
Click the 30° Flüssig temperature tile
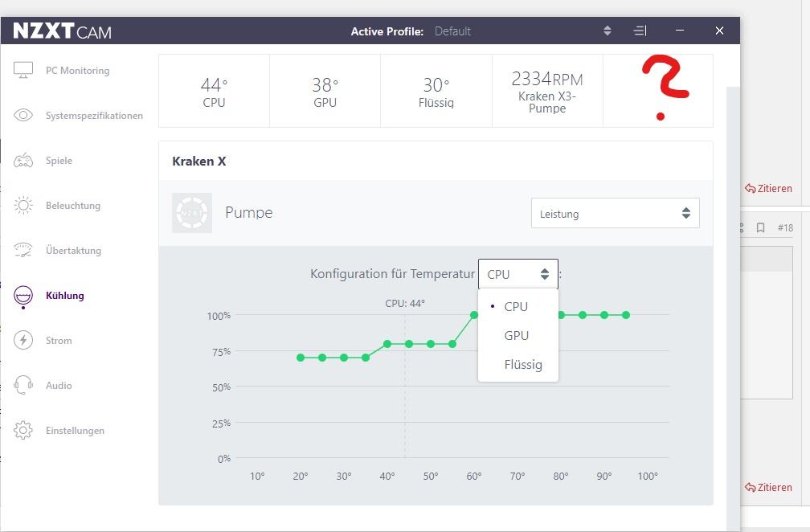[x=436, y=91]
